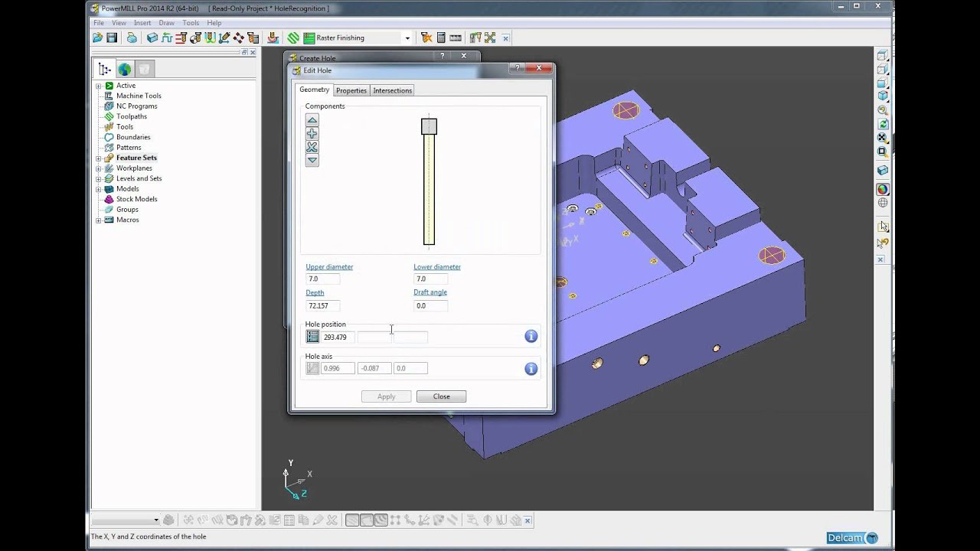Expand the Macros tree node
Viewport: 980px width, 551px height.
tap(98, 220)
